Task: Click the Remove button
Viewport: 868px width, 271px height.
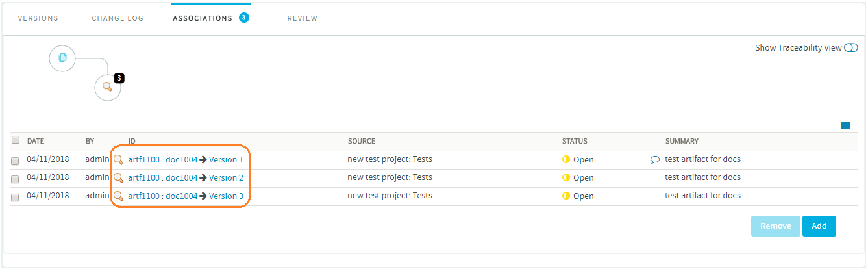Action: (x=776, y=226)
